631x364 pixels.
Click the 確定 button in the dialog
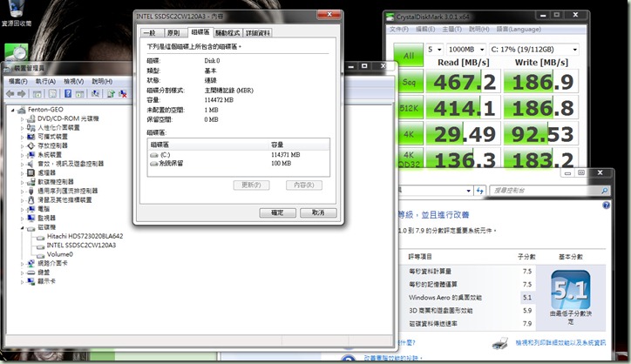pos(277,212)
